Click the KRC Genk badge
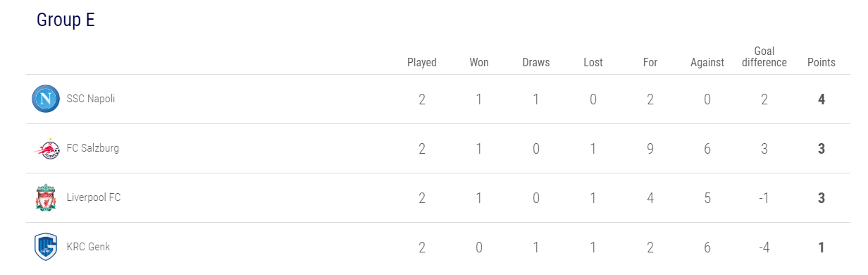 (45, 247)
